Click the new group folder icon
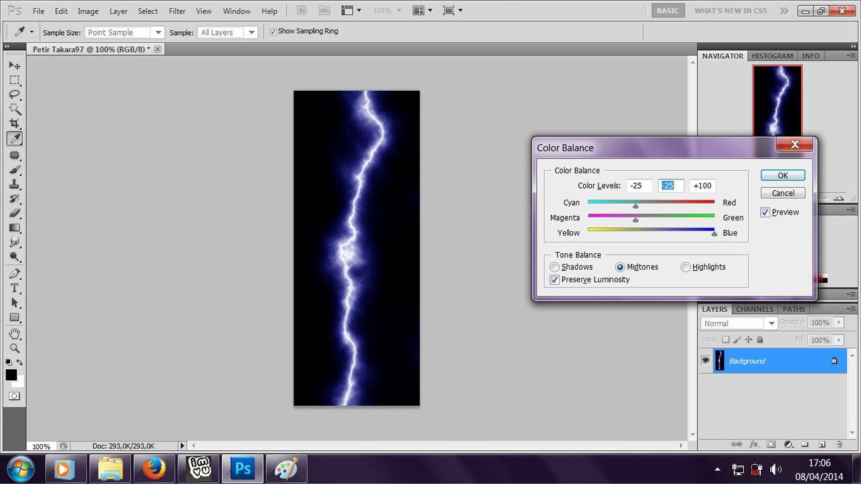The image size is (861, 504). pyautogui.click(x=804, y=444)
